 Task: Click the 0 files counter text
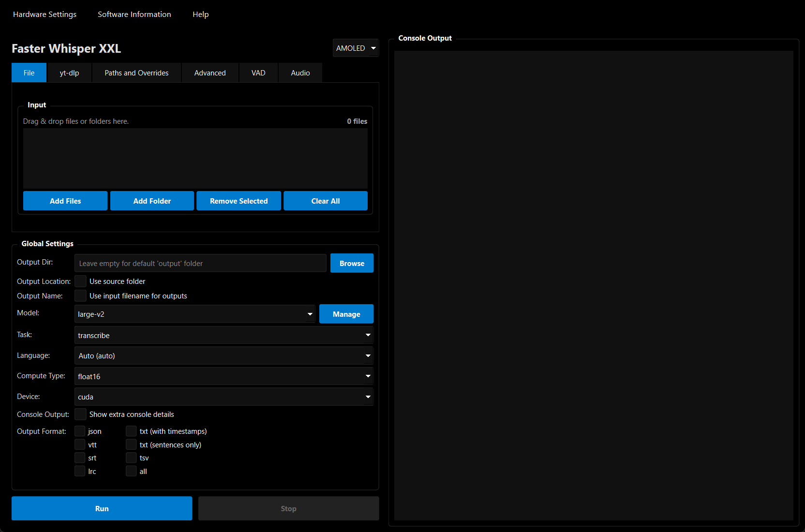pos(357,121)
